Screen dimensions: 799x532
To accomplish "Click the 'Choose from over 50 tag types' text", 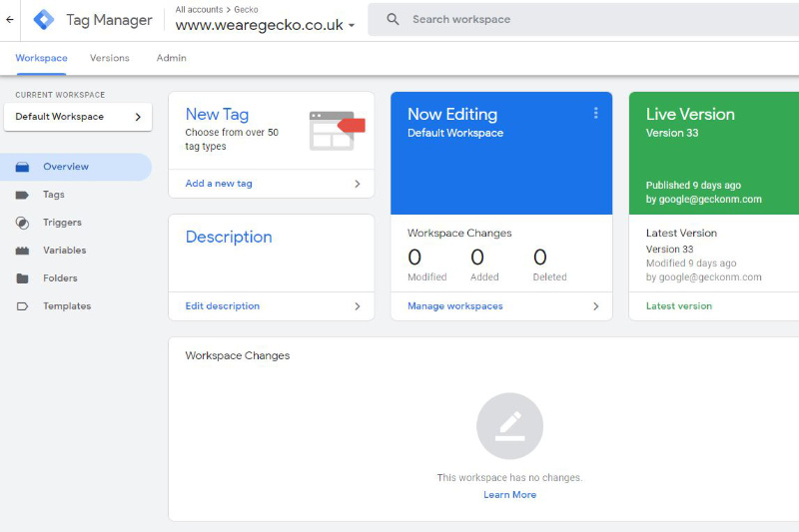I will tap(232, 140).
